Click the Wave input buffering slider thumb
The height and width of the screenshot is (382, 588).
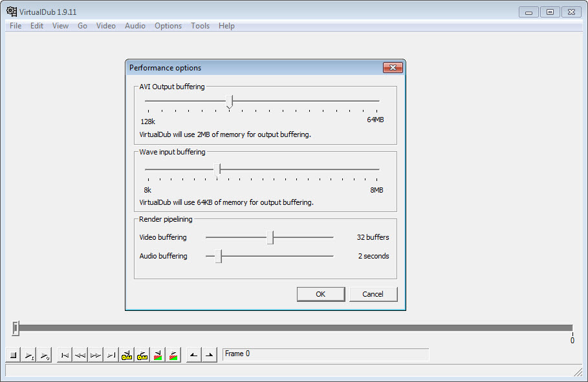[217, 169]
